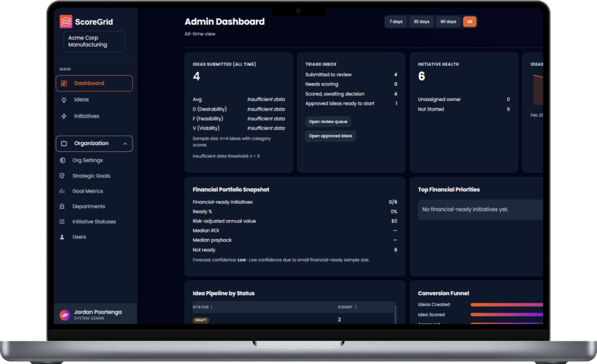Sort pipeline table by Status column

click(x=212, y=307)
